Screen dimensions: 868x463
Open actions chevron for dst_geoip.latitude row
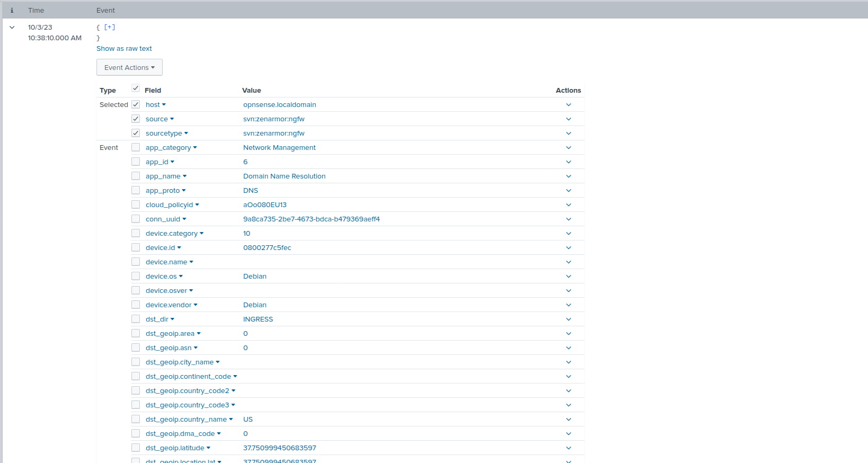(569, 448)
